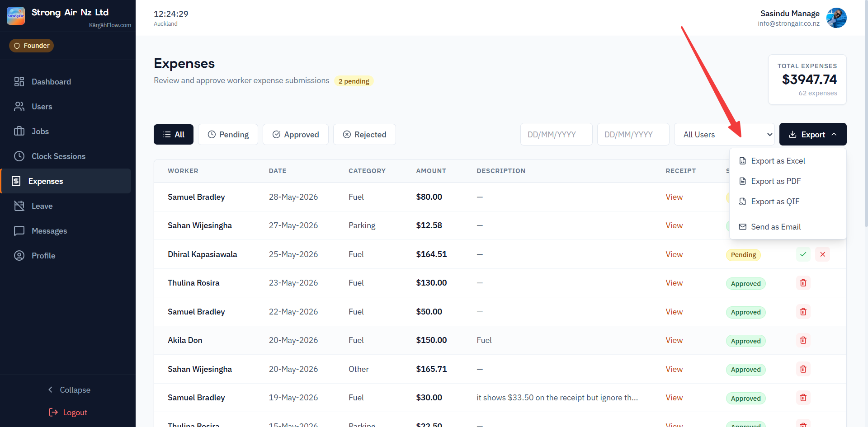The height and width of the screenshot is (427, 868).
Task: Choose Export as QIF
Action: [788, 202]
